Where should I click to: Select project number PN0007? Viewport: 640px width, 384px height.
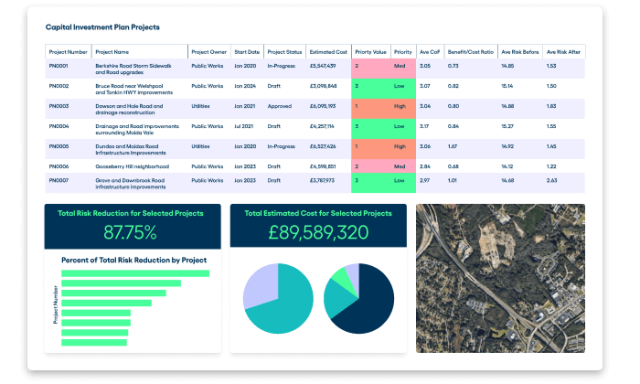click(x=59, y=180)
